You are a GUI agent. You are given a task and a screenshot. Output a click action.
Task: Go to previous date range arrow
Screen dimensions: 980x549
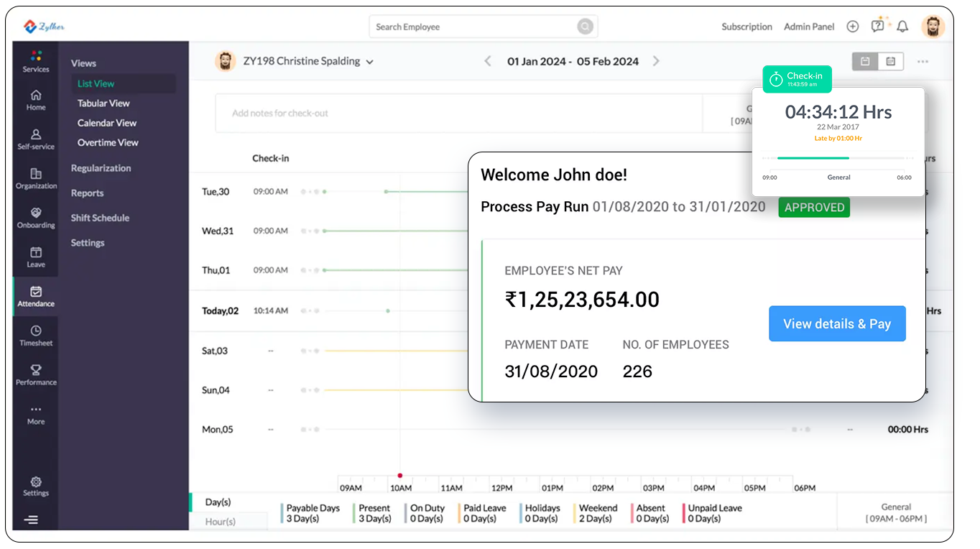[488, 61]
